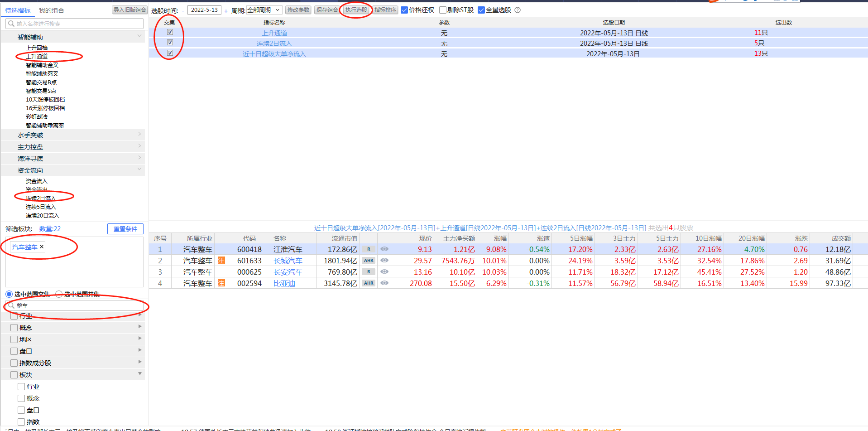Collapse the 板块 category arrow
Screen dimensions: 868x431
tap(140, 373)
